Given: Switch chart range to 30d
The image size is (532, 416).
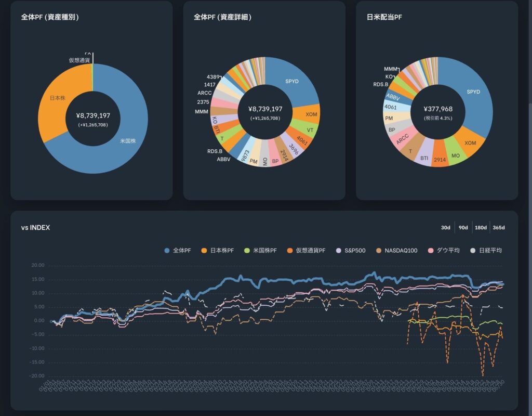Looking at the screenshot, I should 446,228.
